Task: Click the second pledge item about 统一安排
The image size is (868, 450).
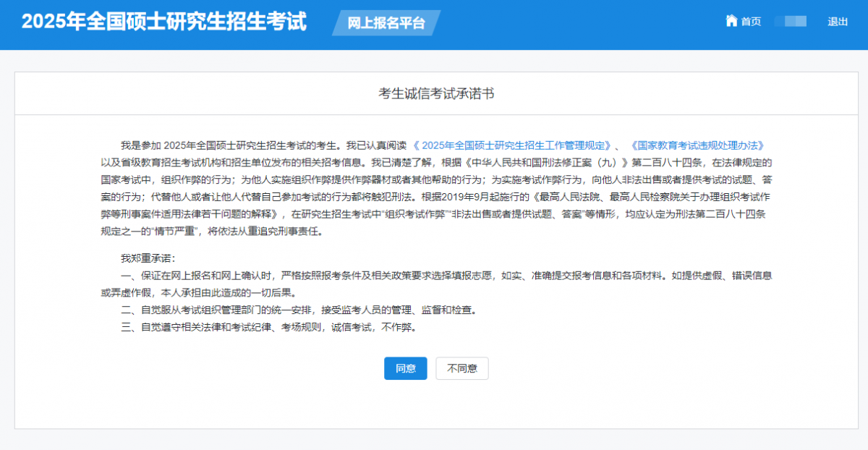Action: (298, 310)
